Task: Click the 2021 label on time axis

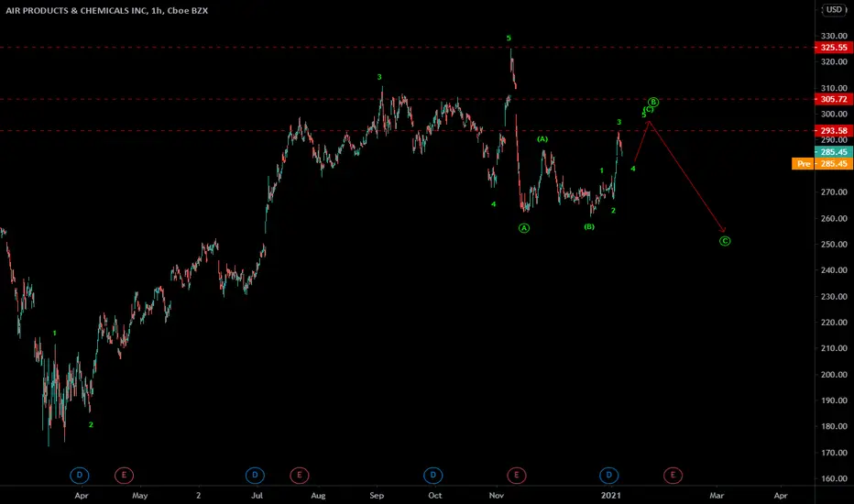Action: click(x=610, y=495)
